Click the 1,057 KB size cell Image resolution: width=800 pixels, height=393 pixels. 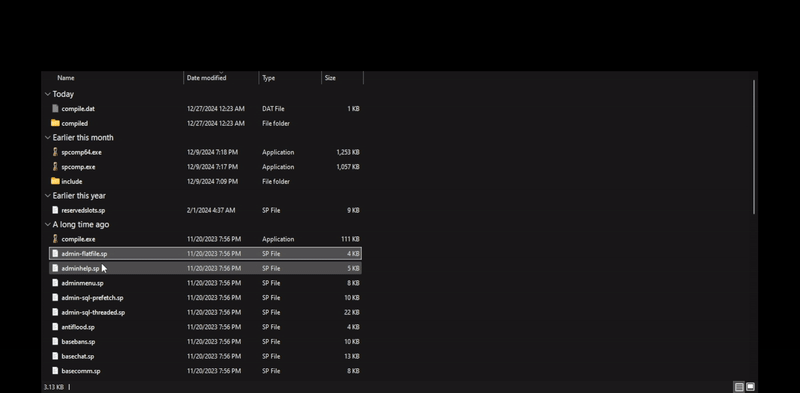pyautogui.click(x=348, y=166)
